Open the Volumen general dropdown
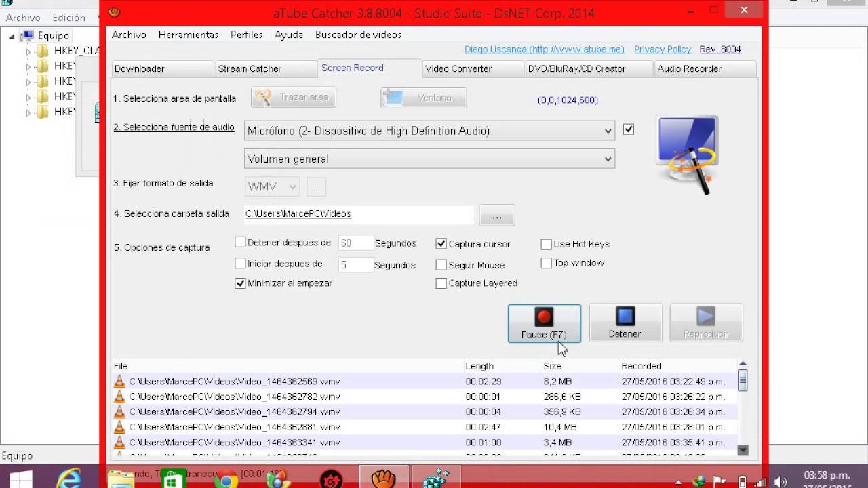 (x=429, y=159)
